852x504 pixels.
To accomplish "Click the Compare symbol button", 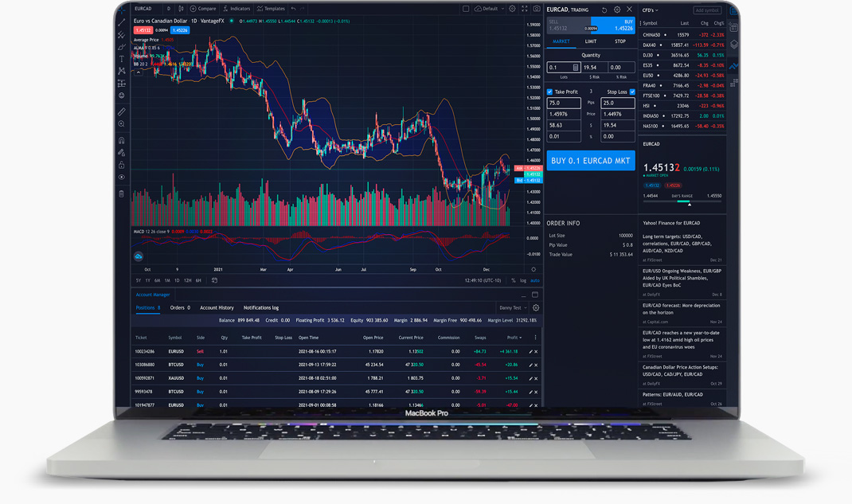I will pyautogui.click(x=203, y=9).
